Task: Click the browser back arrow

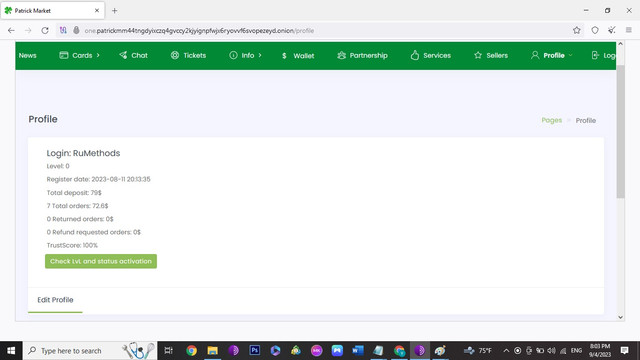Action: 11,31
